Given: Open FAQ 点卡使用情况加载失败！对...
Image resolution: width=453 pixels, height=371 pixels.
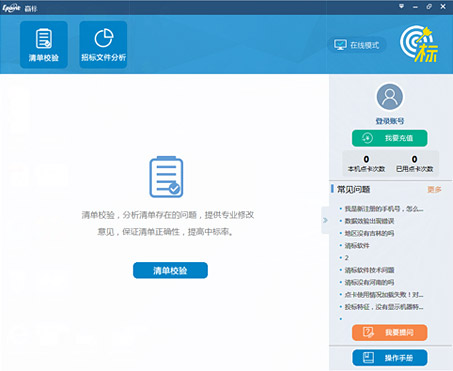Looking at the screenshot, I should point(384,295).
